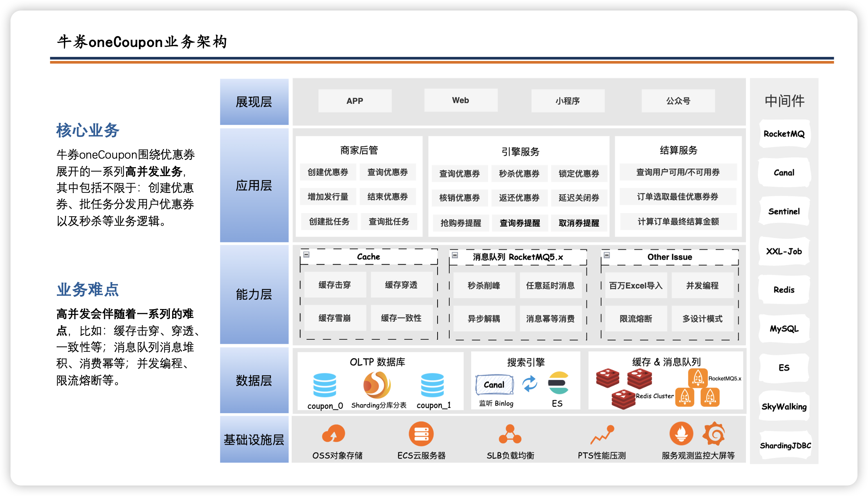Screen dimensions: 868x496
Task: Click the coupon_1 database cylinder icon
Action: (432, 385)
